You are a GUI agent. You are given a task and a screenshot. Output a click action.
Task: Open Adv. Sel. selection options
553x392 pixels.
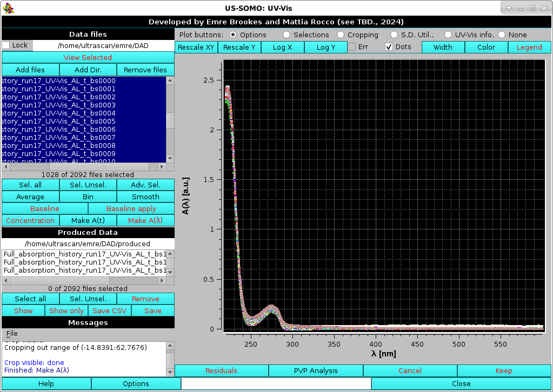point(145,185)
